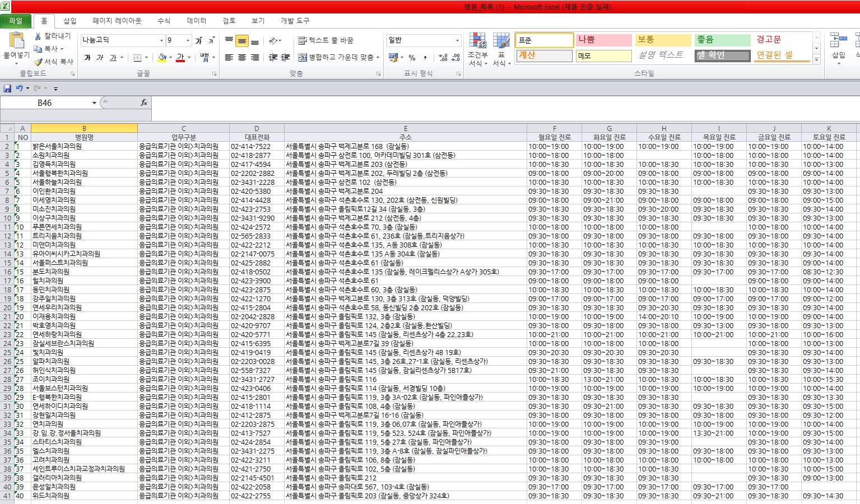Decrease decimal places
The height and width of the screenshot is (504, 860).
[455, 57]
